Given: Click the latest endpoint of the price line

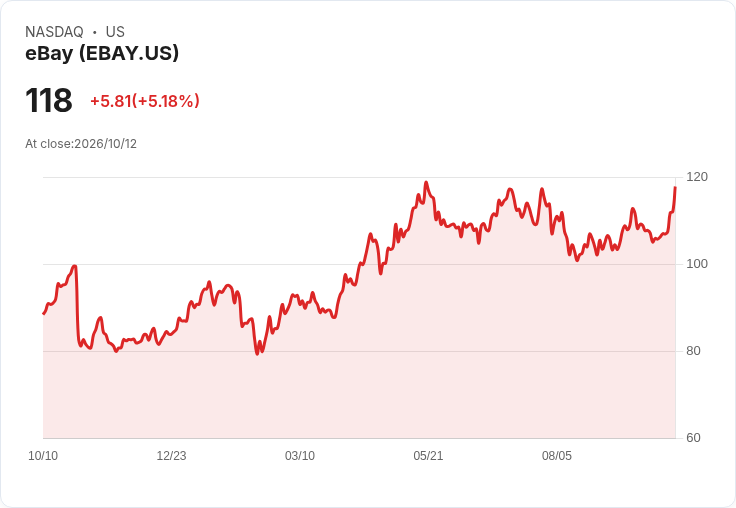Looking at the screenshot, I should [675, 187].
